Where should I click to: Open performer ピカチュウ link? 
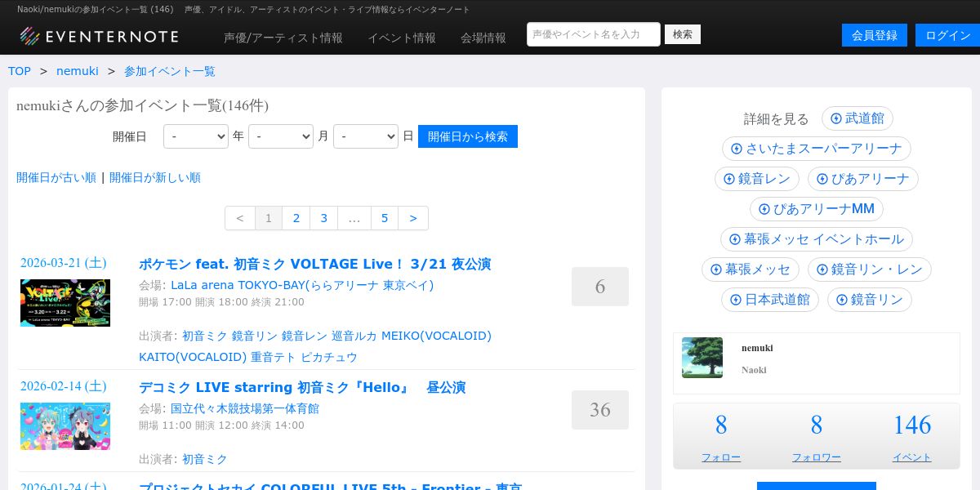pos(329,357)
